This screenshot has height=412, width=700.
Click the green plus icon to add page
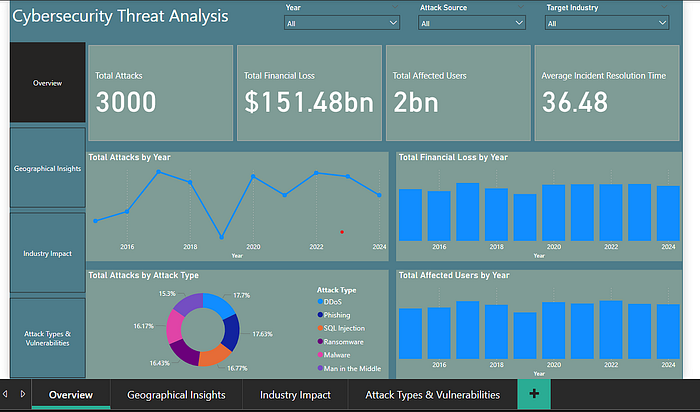tap(534, 395)
